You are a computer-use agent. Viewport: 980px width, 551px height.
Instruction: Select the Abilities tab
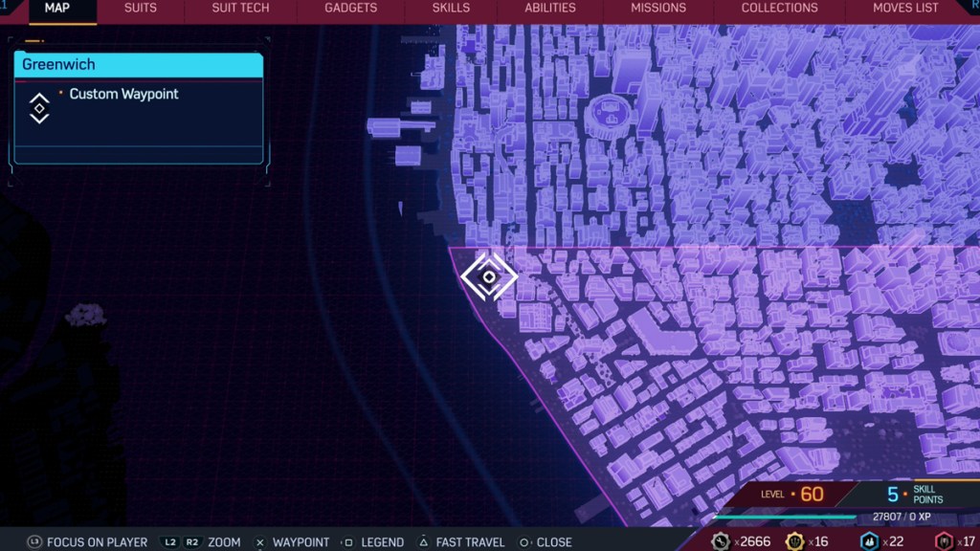tap(550, 9)
